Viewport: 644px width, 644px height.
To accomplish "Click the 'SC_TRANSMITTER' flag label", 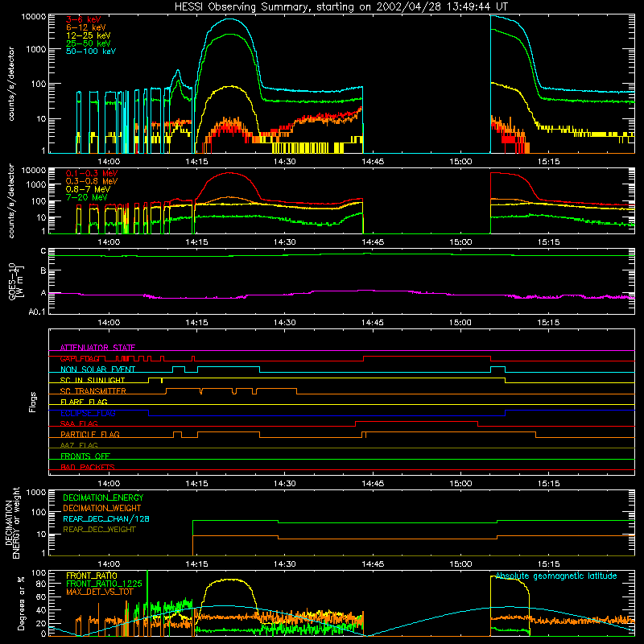I will coord(93,391).
